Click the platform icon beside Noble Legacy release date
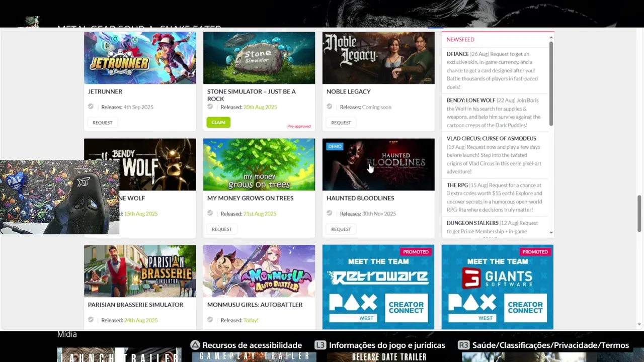This screenshot has width=644, height=362. (x=329, y=107)
